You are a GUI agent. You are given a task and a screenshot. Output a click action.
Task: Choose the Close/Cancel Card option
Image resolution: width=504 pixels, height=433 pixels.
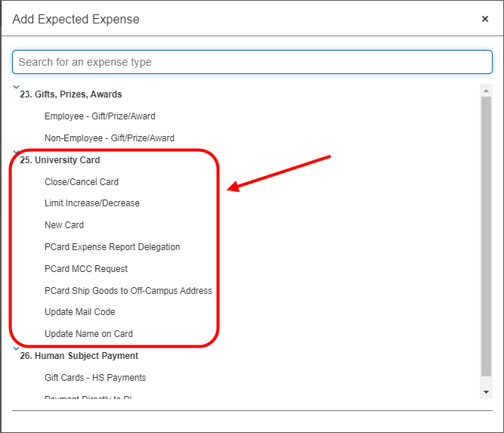point(82,182)
